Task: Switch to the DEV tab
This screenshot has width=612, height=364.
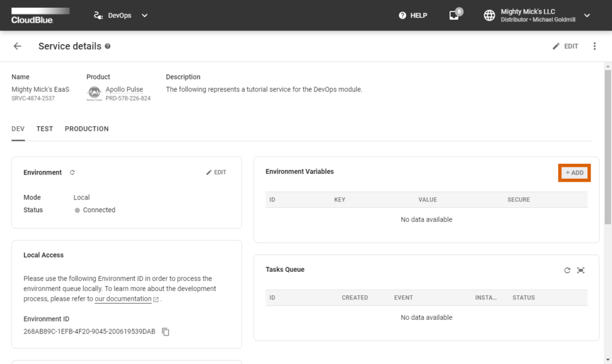Action: pyautogui.click(x=18, y=129)
